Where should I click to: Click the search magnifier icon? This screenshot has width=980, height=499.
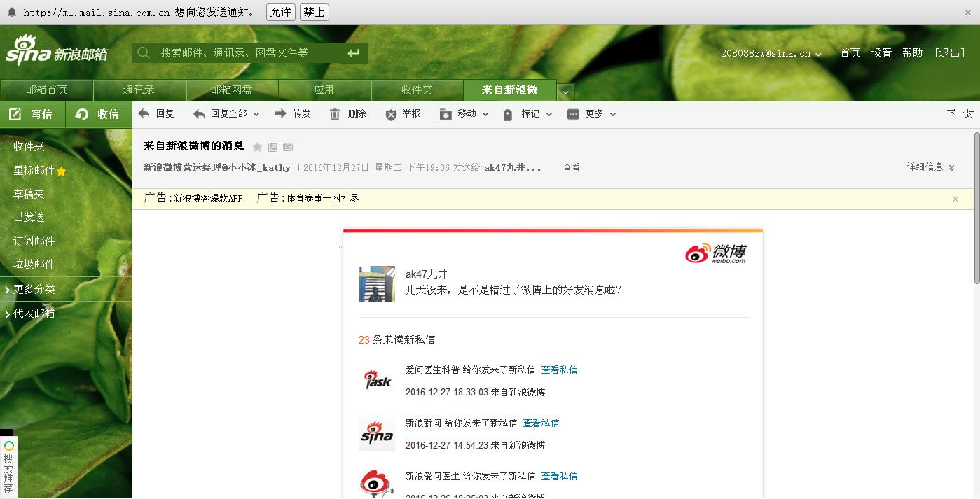(x=144, y=52)
